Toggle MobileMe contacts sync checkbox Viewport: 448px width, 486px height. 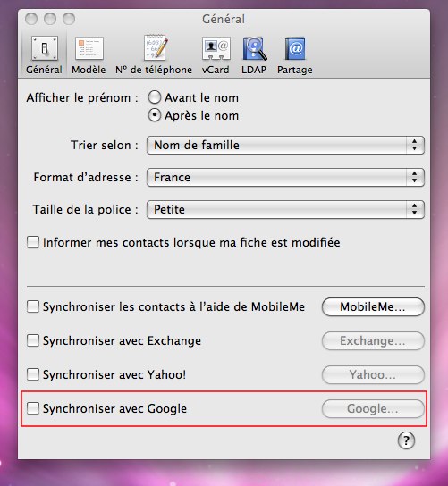[x=33, y=306]
